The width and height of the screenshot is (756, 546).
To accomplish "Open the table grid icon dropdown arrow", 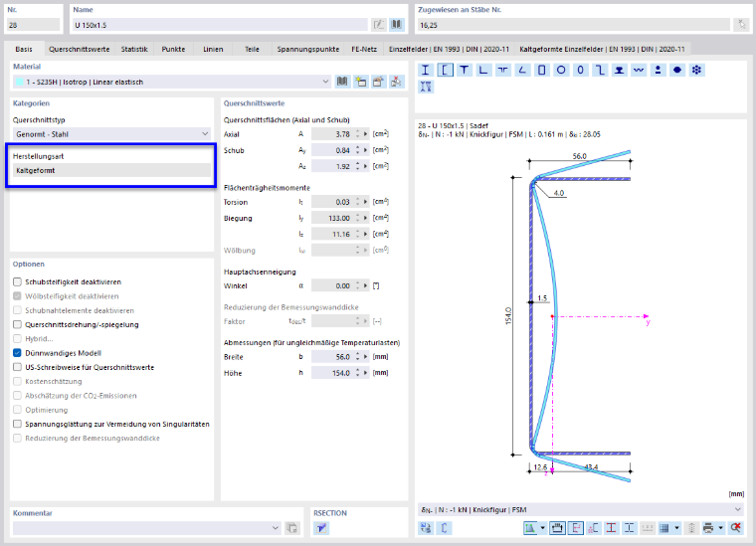I will click(677, 528).
